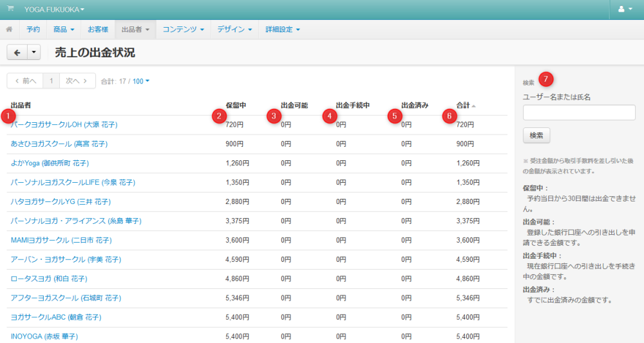
Task: Change items per page via 100 dropdown
Action: (141, 81)
